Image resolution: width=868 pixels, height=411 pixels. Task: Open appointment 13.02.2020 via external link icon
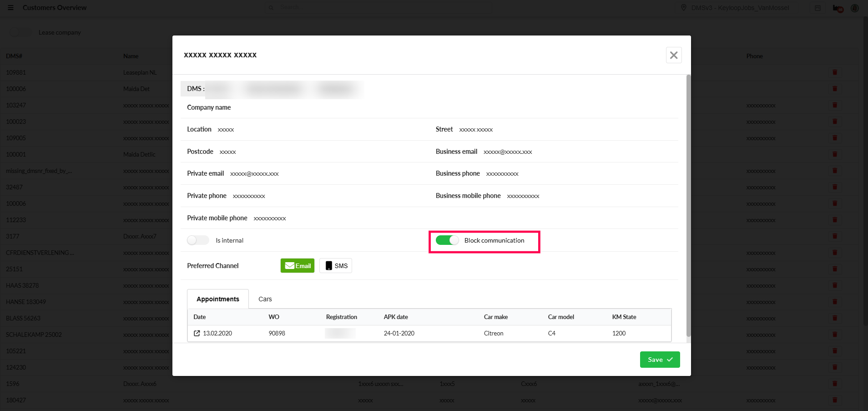click(x=197, y=334)
